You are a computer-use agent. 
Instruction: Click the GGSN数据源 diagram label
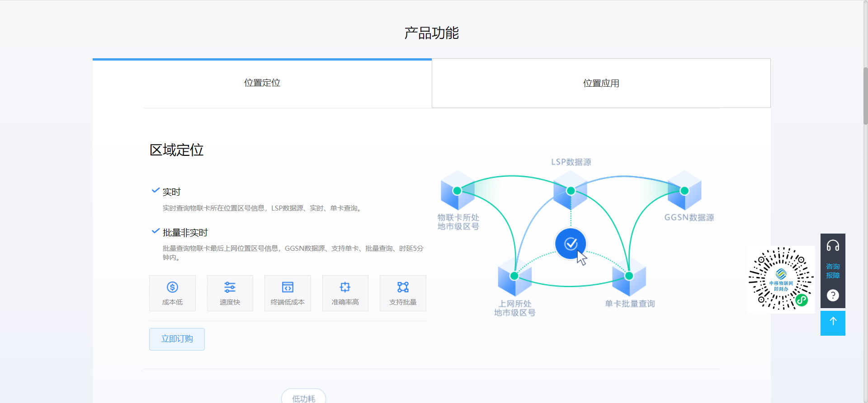click(x=689, y=218)
